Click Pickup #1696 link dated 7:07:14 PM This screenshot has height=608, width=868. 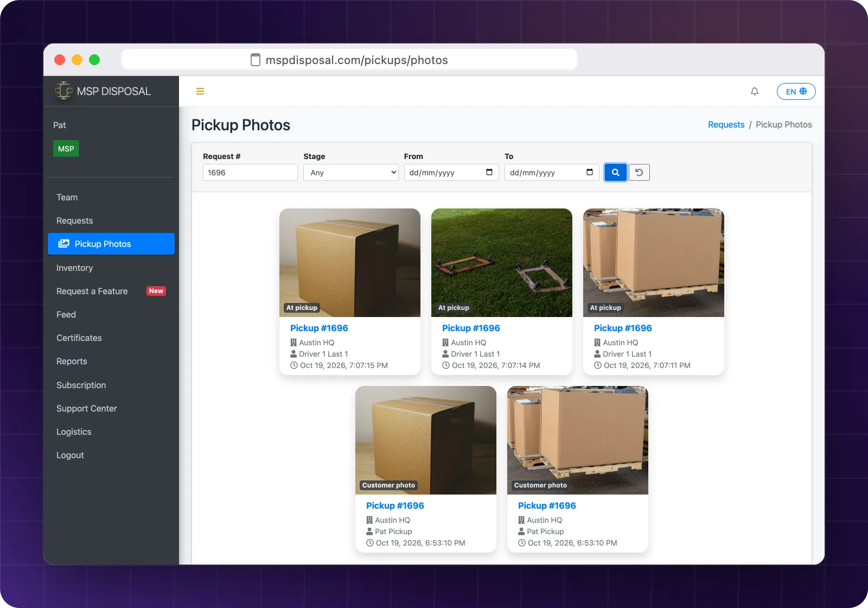pos(471,328)
